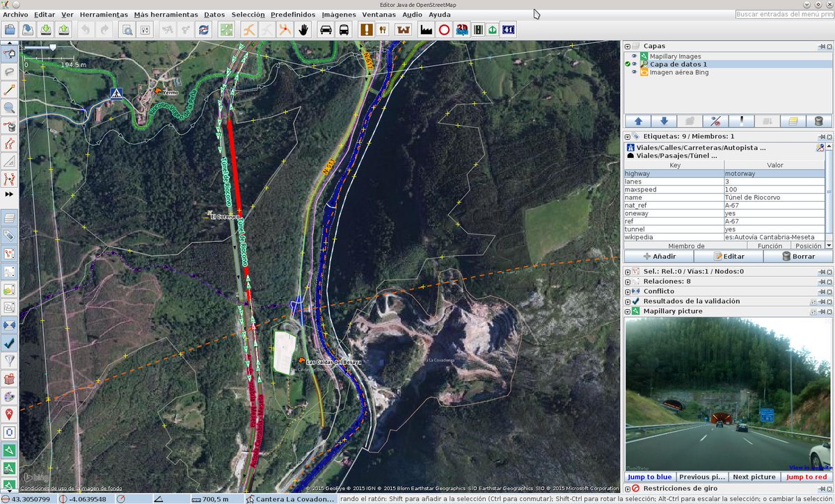The width and height of the screenshot is (835, 504).
Task: Click the Añadir tag button
Action: 659,257
